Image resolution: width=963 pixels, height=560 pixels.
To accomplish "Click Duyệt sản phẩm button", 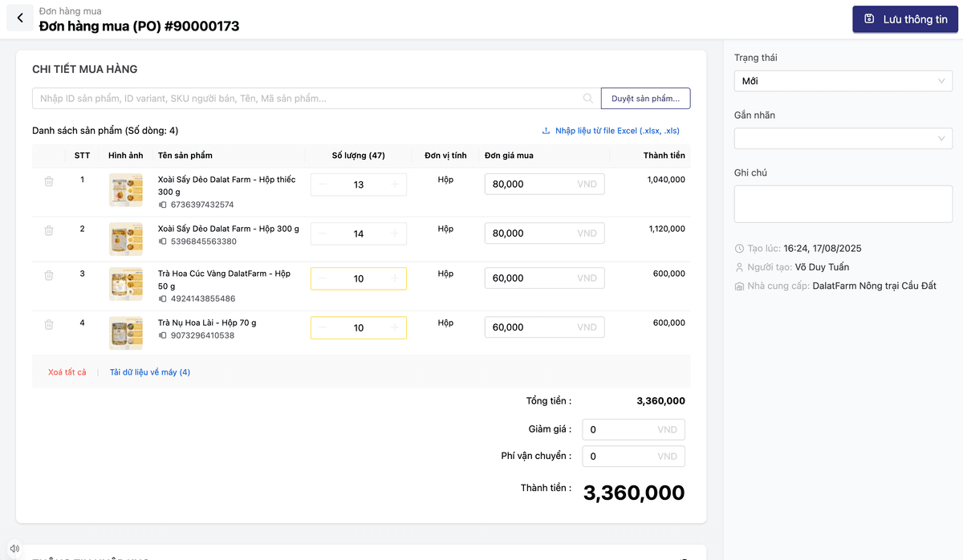I will pyautogui.click(x=645, y=99).
